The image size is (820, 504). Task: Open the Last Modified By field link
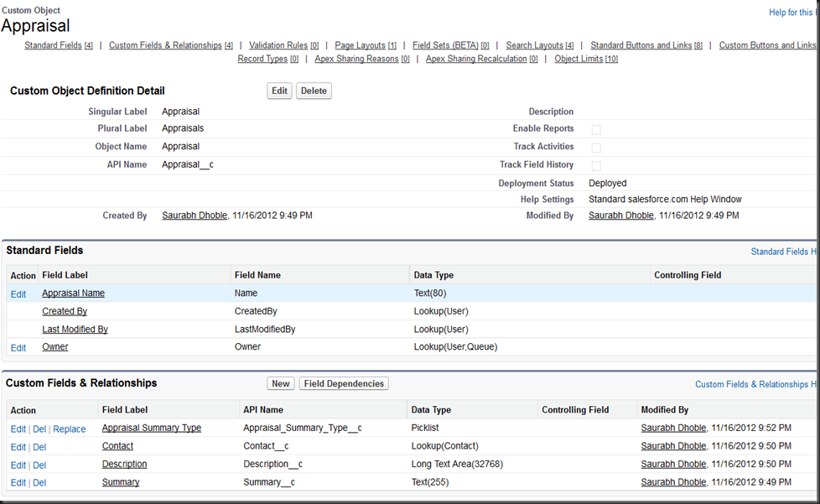point(75,330)
